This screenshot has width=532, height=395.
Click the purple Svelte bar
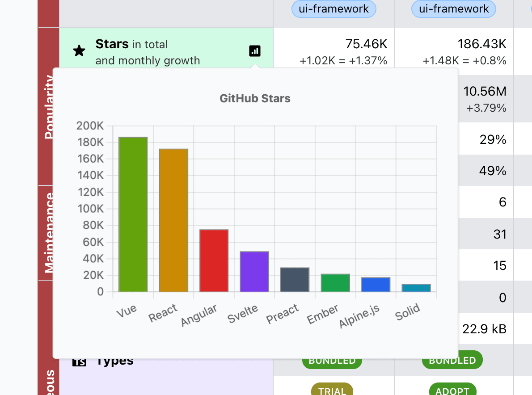(254, 272)
